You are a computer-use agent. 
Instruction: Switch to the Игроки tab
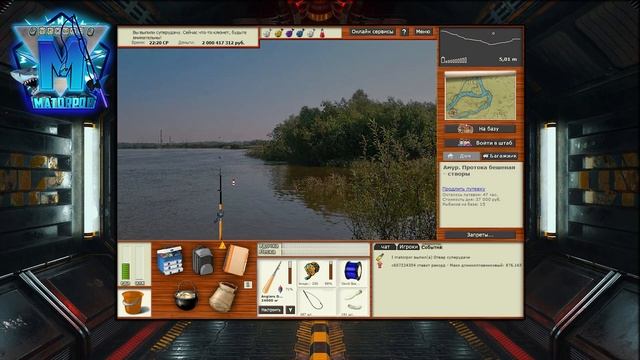(x=408, y=247)
